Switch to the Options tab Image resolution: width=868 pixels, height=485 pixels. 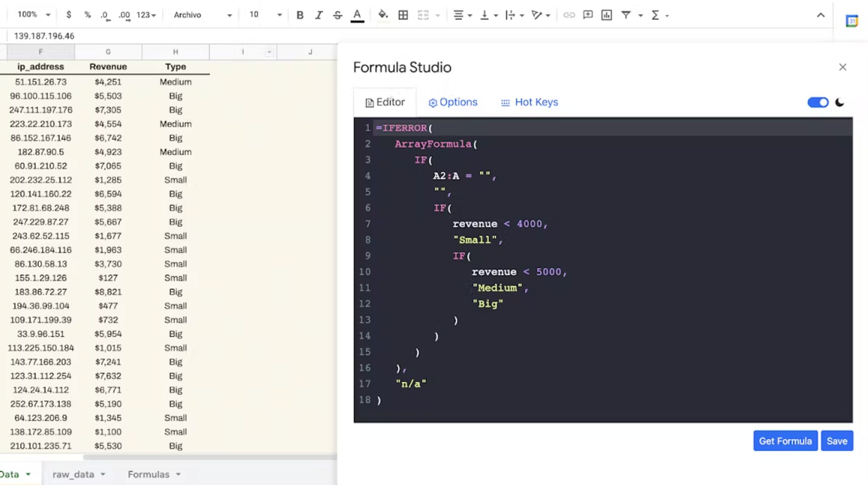pos(453,102)
